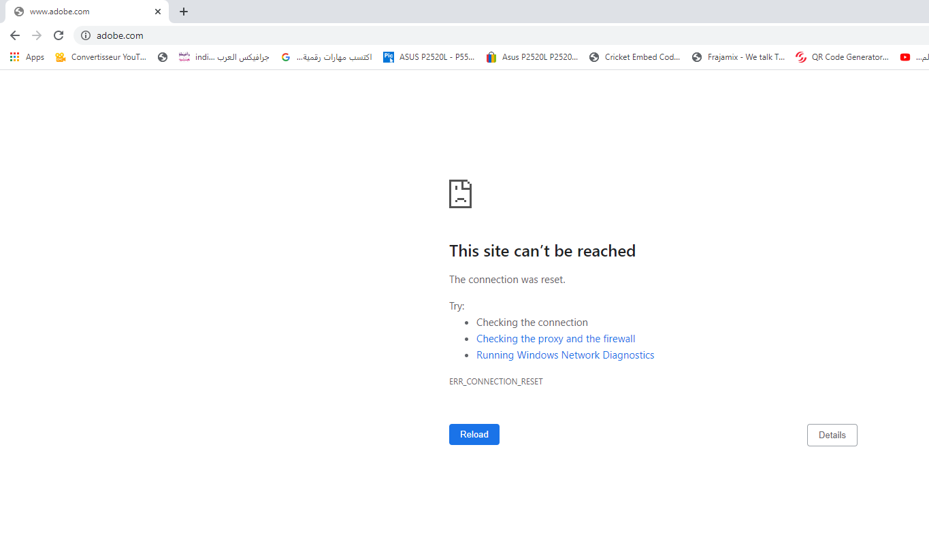Open the Running Windows Network Diagnostics link

[x=565, y=355]
